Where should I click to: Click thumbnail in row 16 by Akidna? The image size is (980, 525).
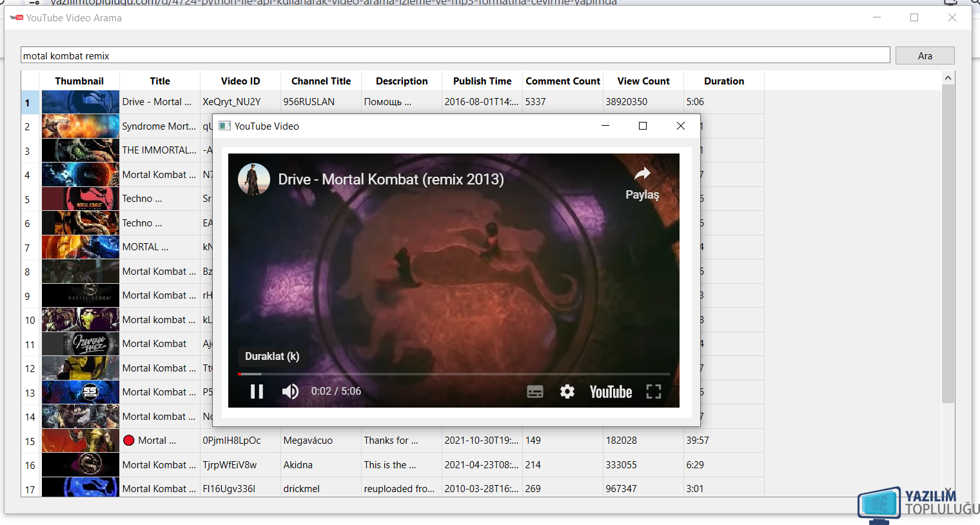coord(81,465)
